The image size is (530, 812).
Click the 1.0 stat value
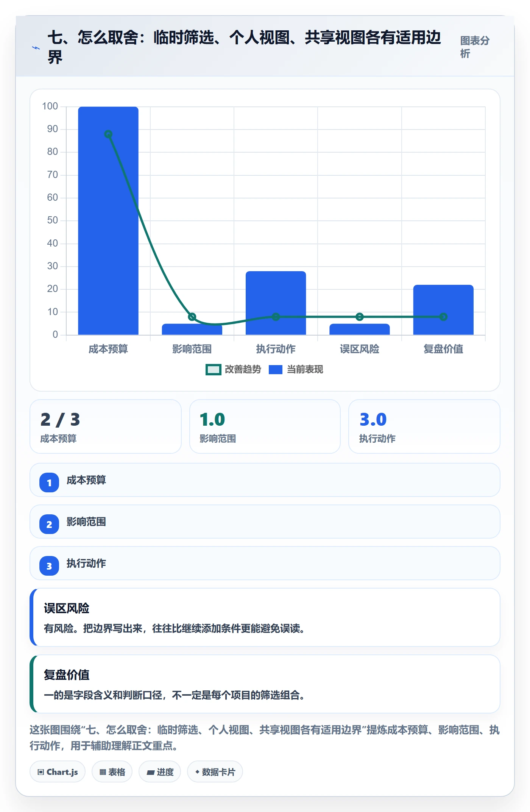coord(212,419)
